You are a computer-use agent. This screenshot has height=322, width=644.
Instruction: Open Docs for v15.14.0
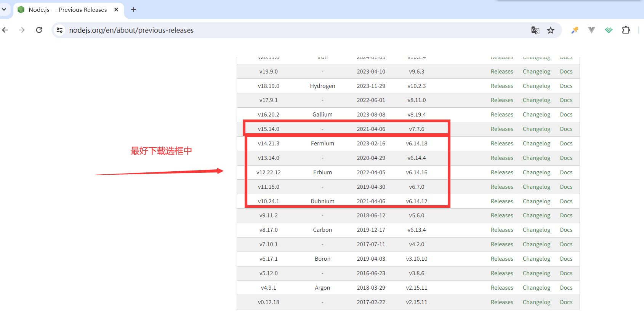pos(566,129)
